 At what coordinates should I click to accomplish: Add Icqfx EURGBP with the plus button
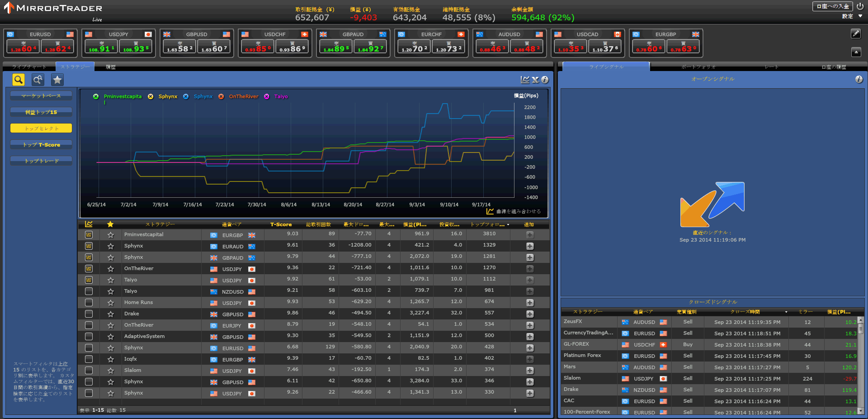[x=530, y=359]
